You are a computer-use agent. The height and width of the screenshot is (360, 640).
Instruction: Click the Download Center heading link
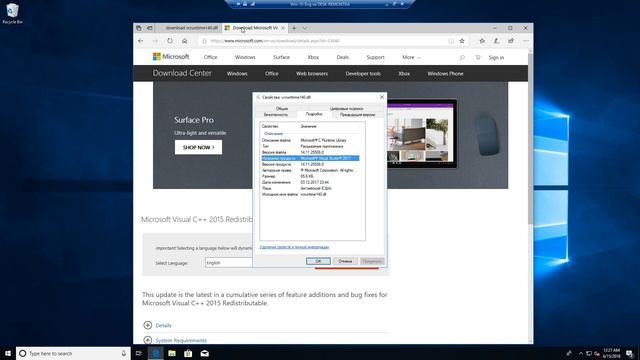click(182, 73)
